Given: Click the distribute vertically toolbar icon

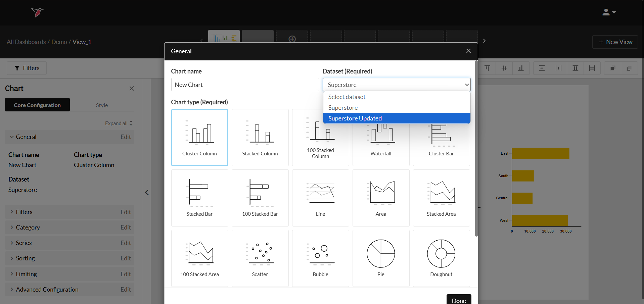Looking at the screenshot, I should pyautogui.click(x=575, y=68).
